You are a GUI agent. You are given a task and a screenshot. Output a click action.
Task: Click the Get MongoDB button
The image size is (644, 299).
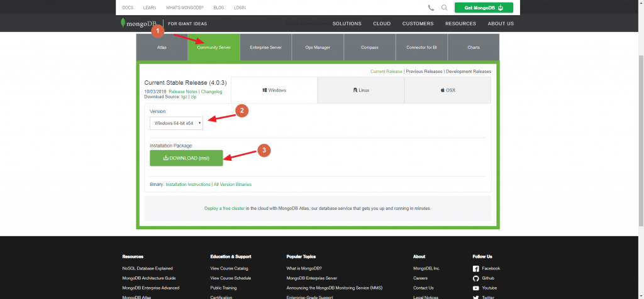(484, 8)
